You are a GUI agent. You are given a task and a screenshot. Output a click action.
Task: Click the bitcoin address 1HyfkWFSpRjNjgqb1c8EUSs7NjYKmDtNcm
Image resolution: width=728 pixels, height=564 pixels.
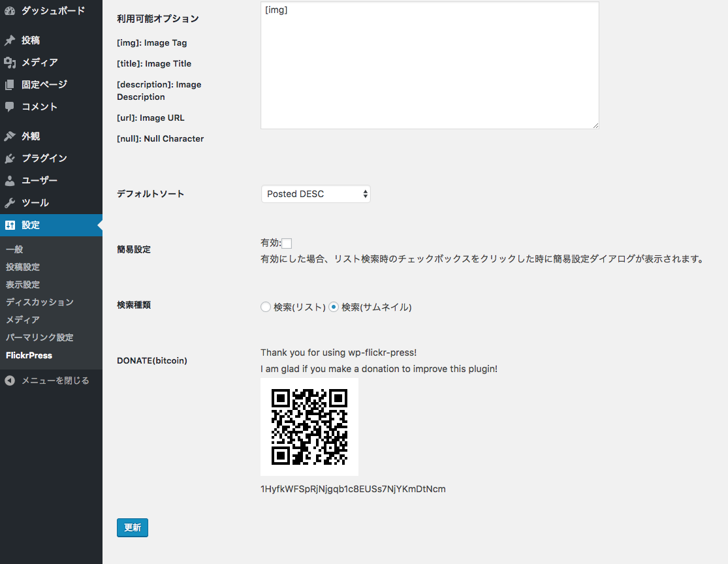[x=353, y=489]
